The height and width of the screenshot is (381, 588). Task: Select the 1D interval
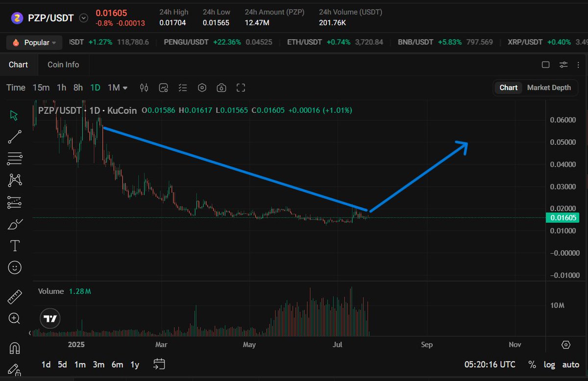click(95, 88)
